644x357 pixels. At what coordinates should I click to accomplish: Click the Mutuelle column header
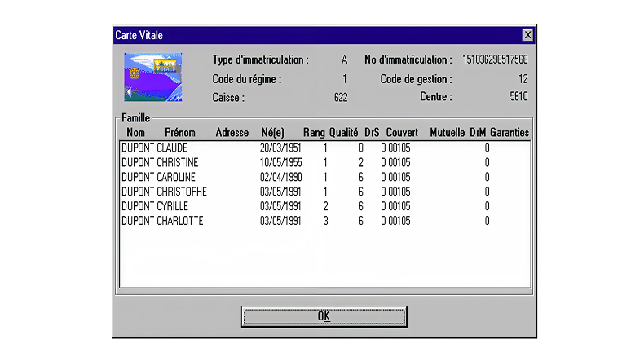click(x=447, y=132)
